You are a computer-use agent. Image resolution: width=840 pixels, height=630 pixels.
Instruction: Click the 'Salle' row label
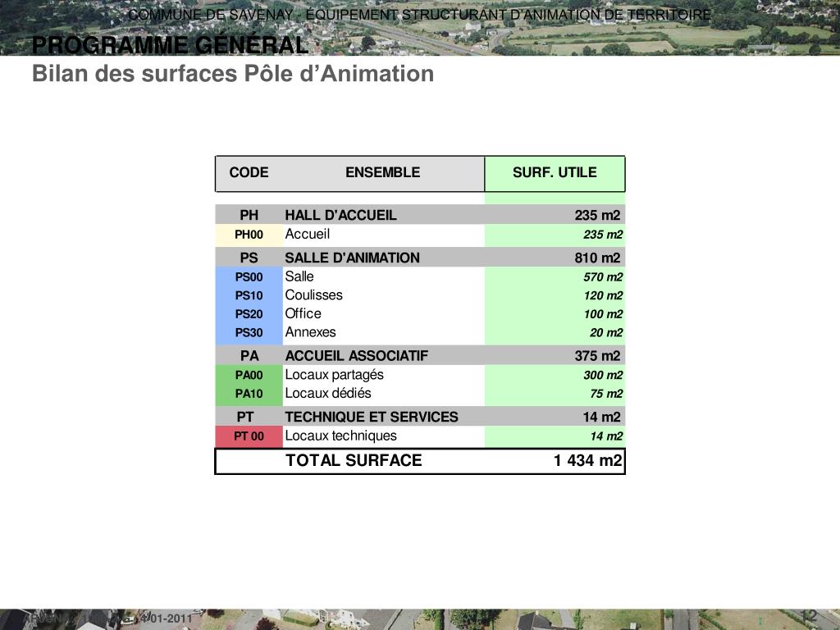pyautogui.click(x=299, y=276)
